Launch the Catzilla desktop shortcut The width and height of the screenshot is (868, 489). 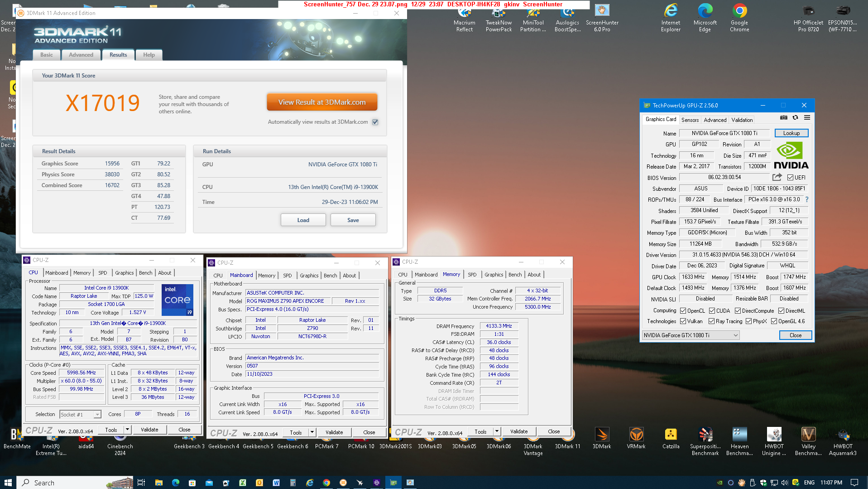(671, 438)
